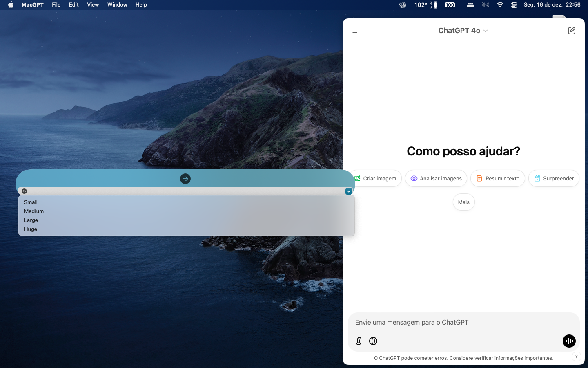The width and height of the screenshot is (588, 368).
Task: Attach a file with the paperclip icon
Action: pos(359,341)
